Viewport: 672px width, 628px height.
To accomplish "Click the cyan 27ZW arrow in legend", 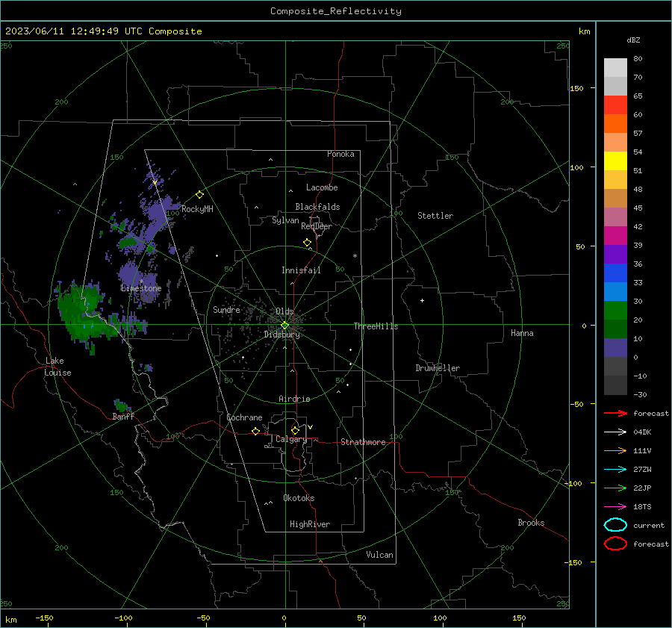I will (x=615, y=469).
